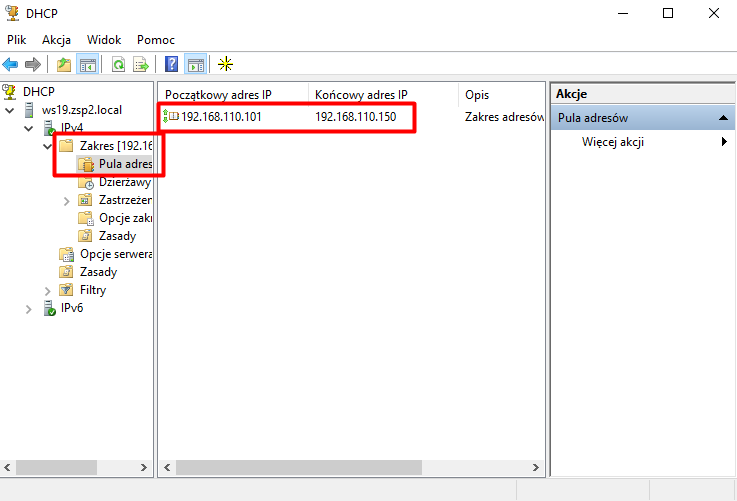Click the Export List toolbar icon
This screenshot has width=737, height=501.
click(x=141, y=65)
